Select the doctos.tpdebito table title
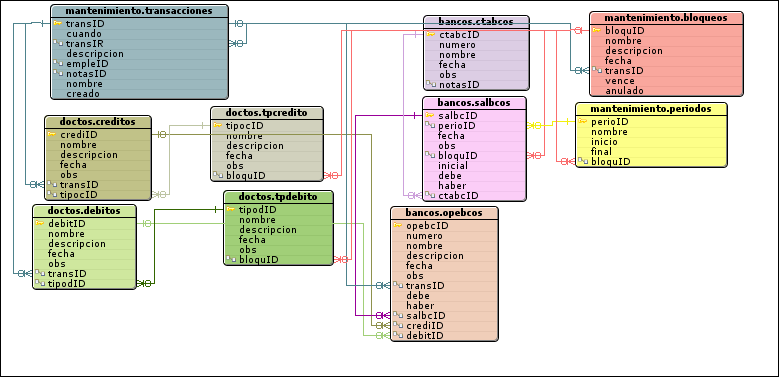 pos(278,197)
